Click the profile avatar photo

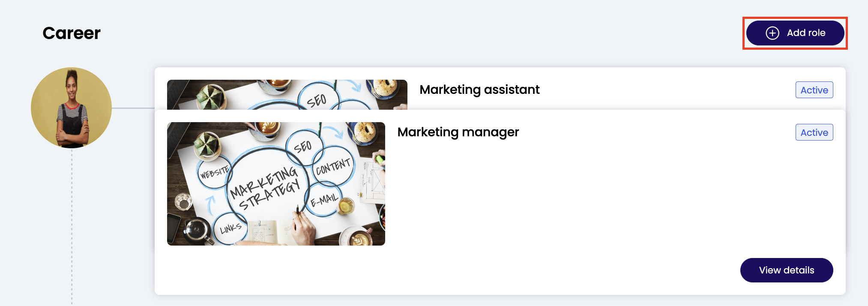click(72, 108)
